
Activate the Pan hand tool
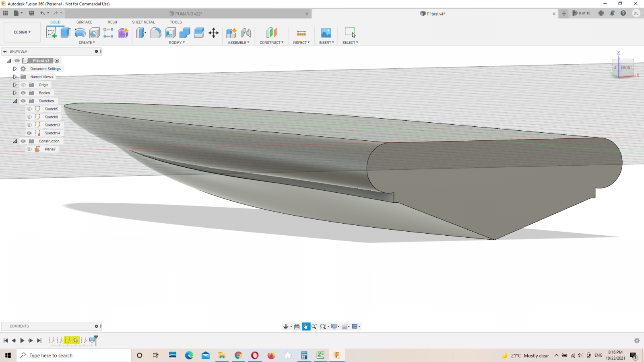(306, 327)
